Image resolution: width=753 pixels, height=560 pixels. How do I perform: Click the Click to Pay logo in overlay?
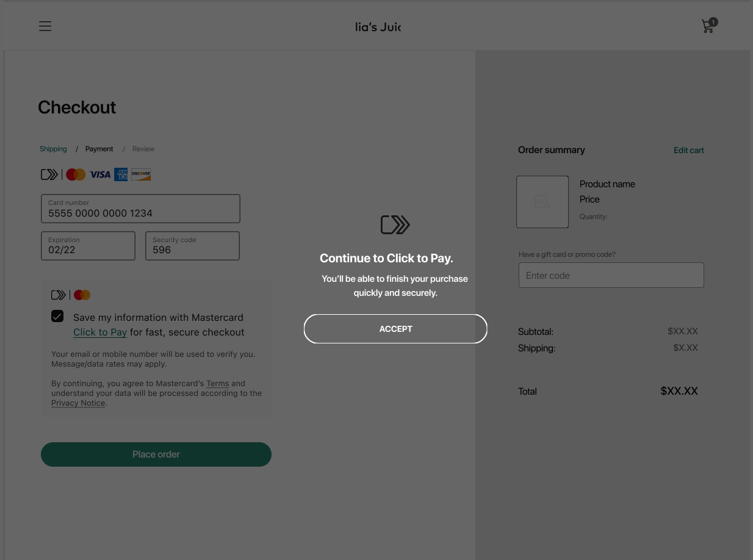tap(395, 225)
